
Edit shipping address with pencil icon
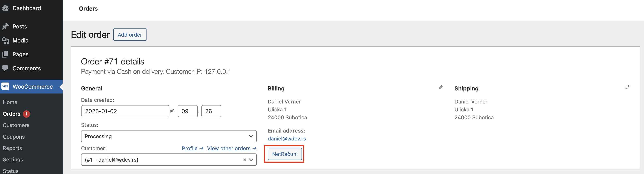pos(627,87)
